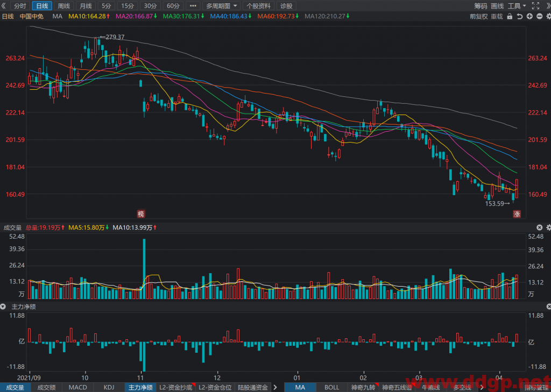Click MA120:210.27 indicator value
This screenshot has width=551, height=392.
327,16
